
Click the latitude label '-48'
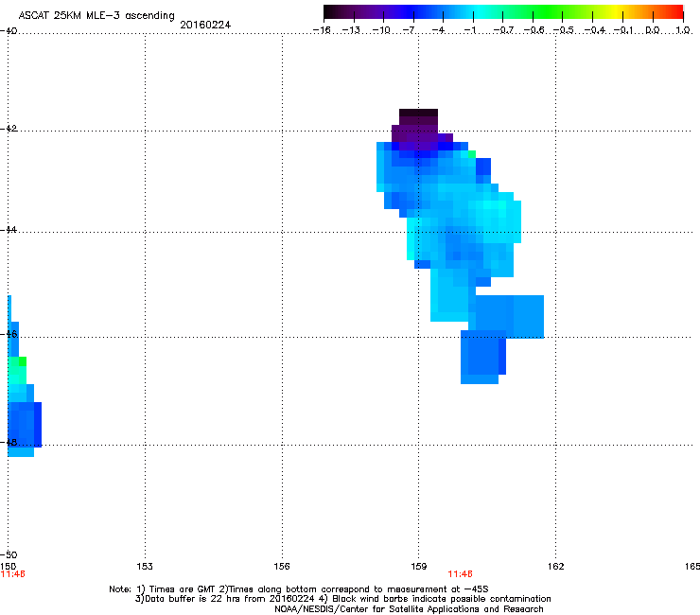9,442
